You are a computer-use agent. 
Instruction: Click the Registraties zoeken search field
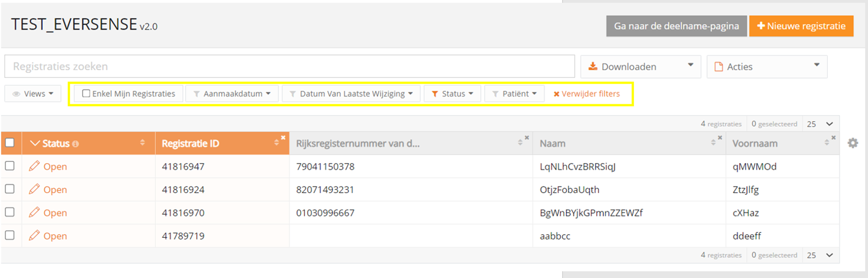tap(289, 66)
